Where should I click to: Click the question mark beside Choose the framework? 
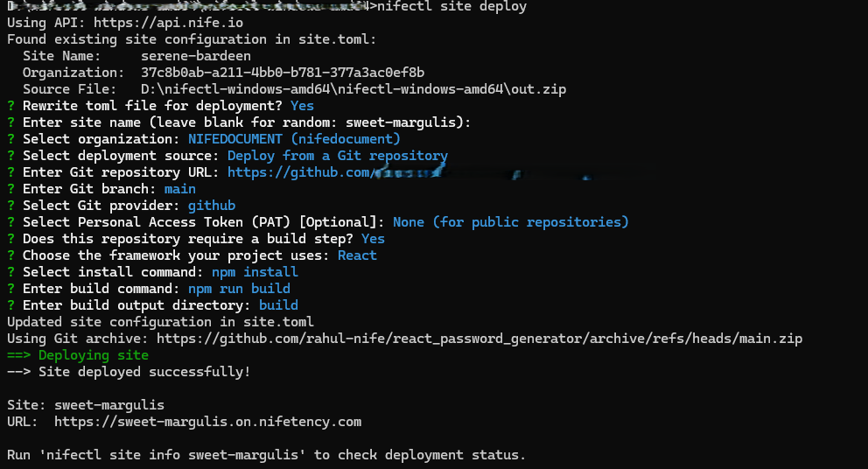pyautogui.click(x=10, y=255)
